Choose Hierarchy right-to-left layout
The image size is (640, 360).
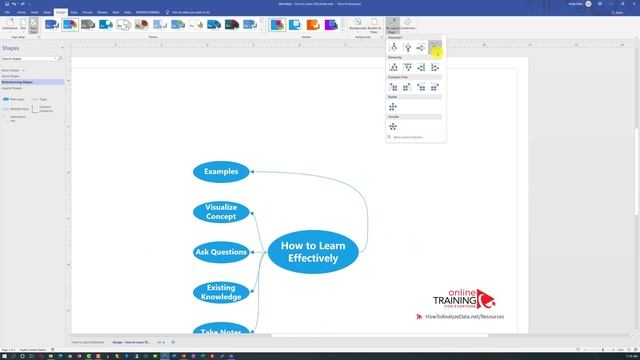[435, 67]
